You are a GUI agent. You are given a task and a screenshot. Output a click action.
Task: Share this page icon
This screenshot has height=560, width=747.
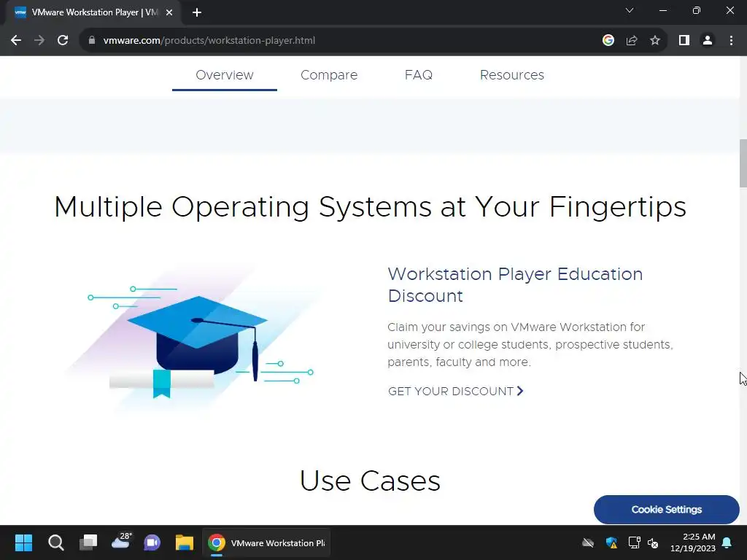[x=632, y=41]
